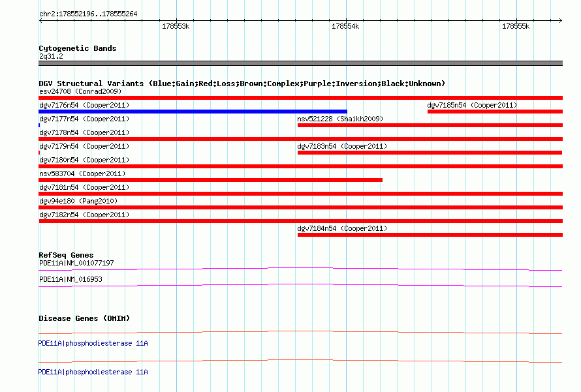This screenshot has width=581, height=392.
Task: Select the Cytogenetic Bands track heading
Action: pos(78,48)
